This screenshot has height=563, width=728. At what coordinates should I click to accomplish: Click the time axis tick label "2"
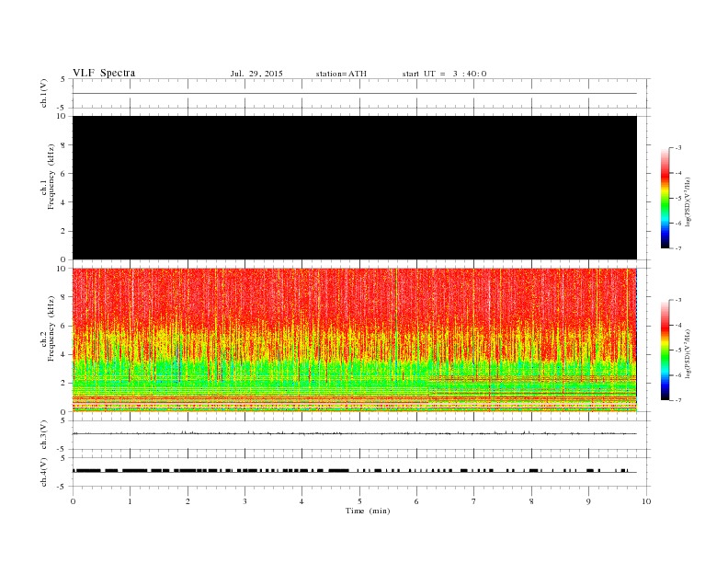coord(188,501)
